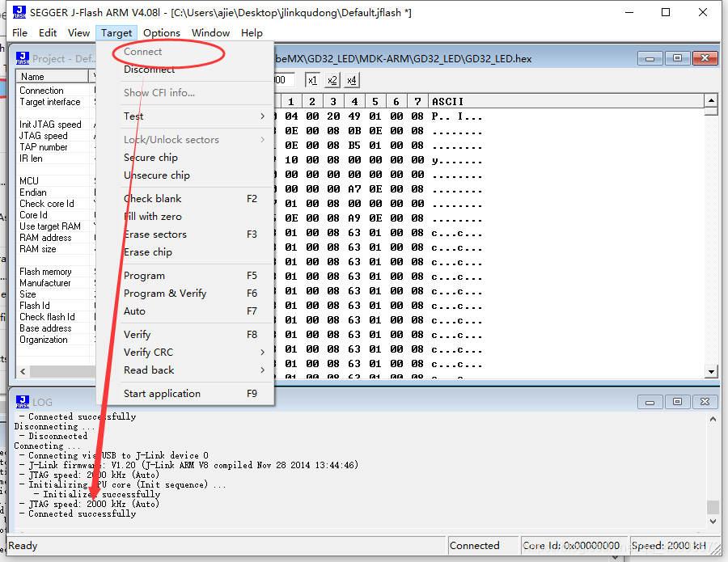Viewport: 728px width, 562px height.
Task: Restore the LOG panel window
Action: (677, 402)
